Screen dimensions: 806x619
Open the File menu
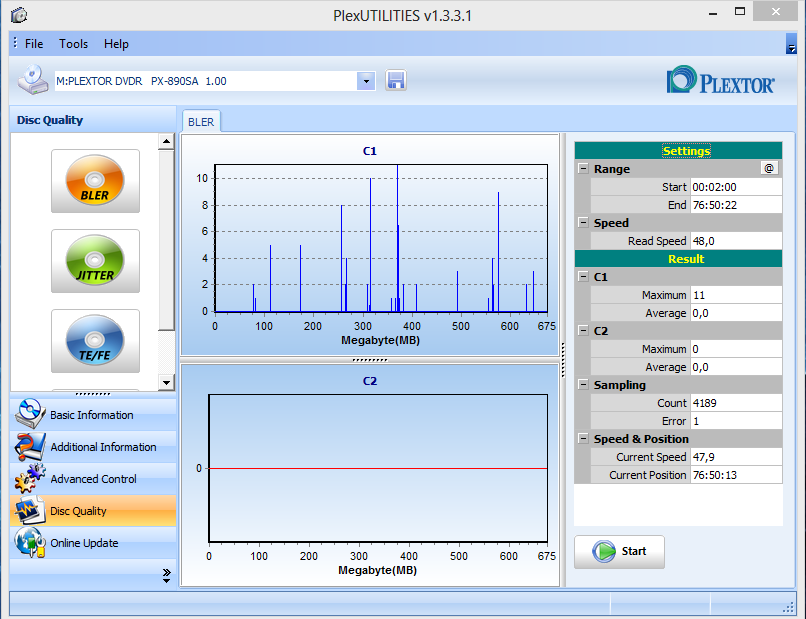[x=34, y=44]
